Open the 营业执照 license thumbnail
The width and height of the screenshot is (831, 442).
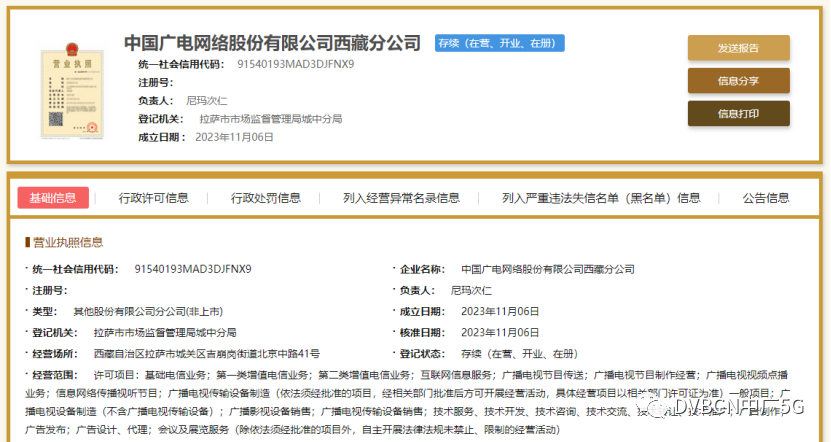(x=72, y=91)
